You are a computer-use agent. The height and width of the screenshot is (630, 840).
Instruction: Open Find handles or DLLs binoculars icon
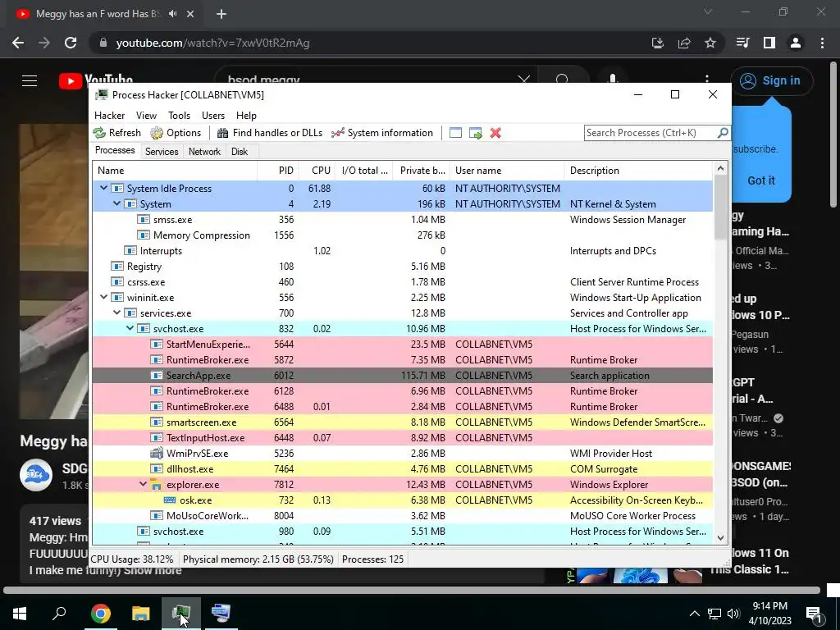pyautogui.click(x=222, y=133)
